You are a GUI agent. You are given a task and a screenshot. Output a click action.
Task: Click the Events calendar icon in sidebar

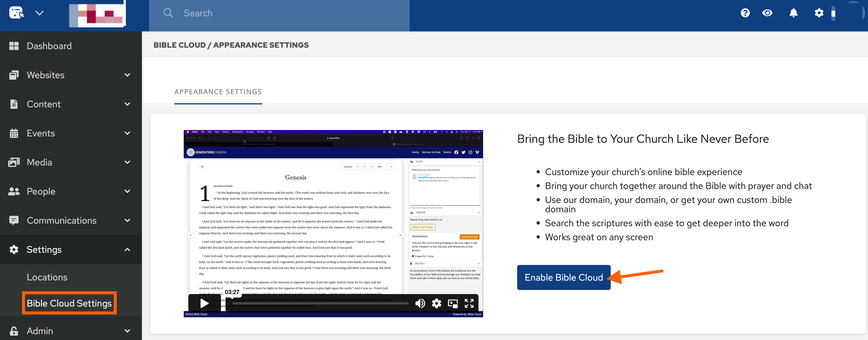click(x=14, y=133)
